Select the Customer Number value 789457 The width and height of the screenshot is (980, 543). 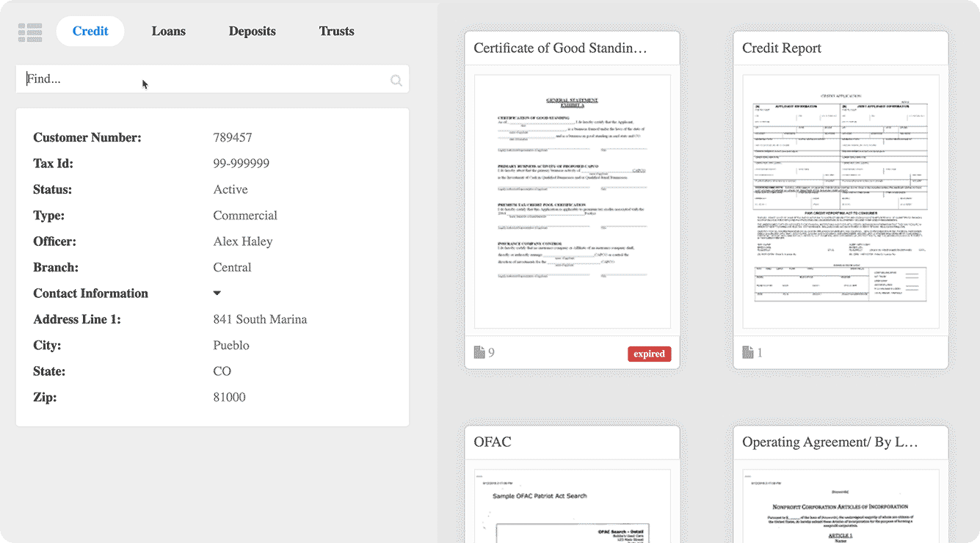coord(232,137)
